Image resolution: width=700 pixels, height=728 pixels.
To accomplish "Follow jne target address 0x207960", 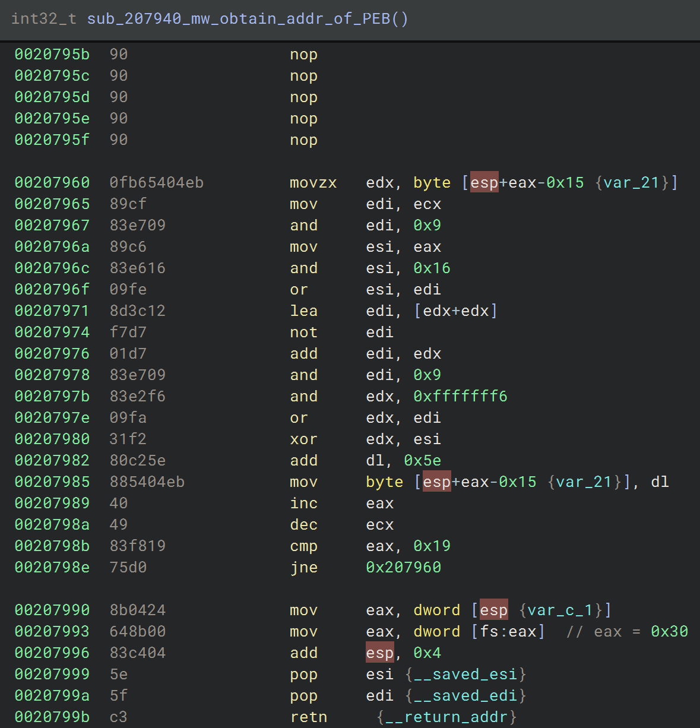I will click(x=403, y=567).
